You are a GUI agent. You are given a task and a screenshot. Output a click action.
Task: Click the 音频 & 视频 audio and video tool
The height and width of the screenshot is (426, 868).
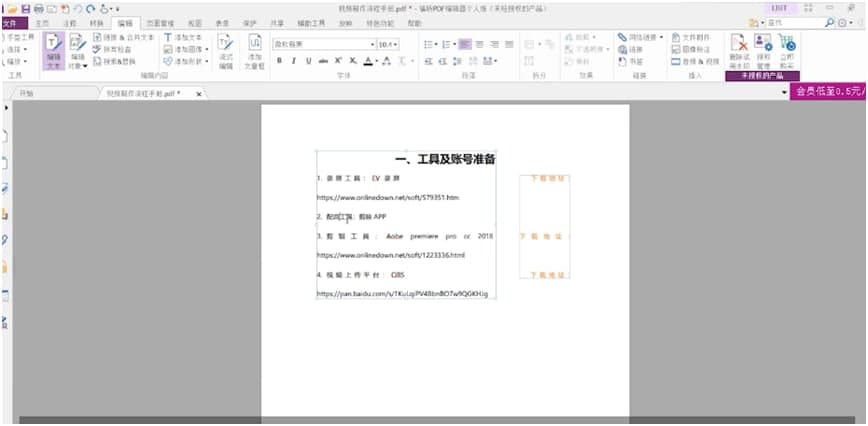[x=695, y=61]
